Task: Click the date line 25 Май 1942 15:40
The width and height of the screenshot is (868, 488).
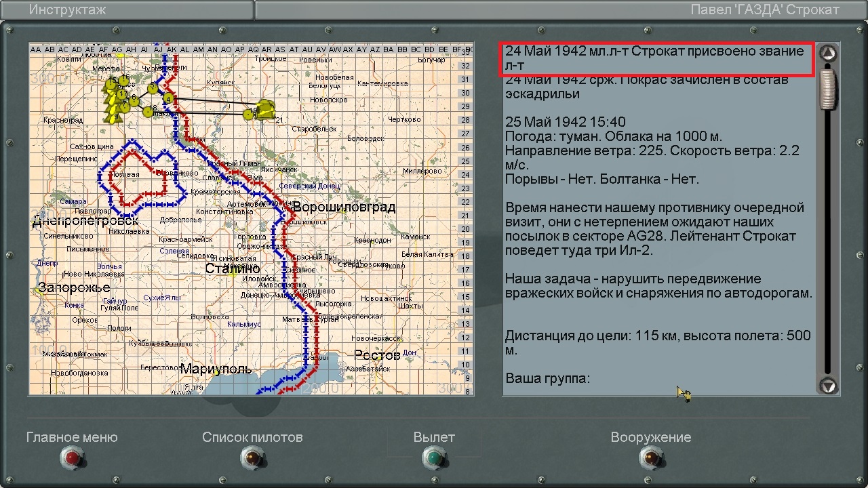Action: click(566, 122)
